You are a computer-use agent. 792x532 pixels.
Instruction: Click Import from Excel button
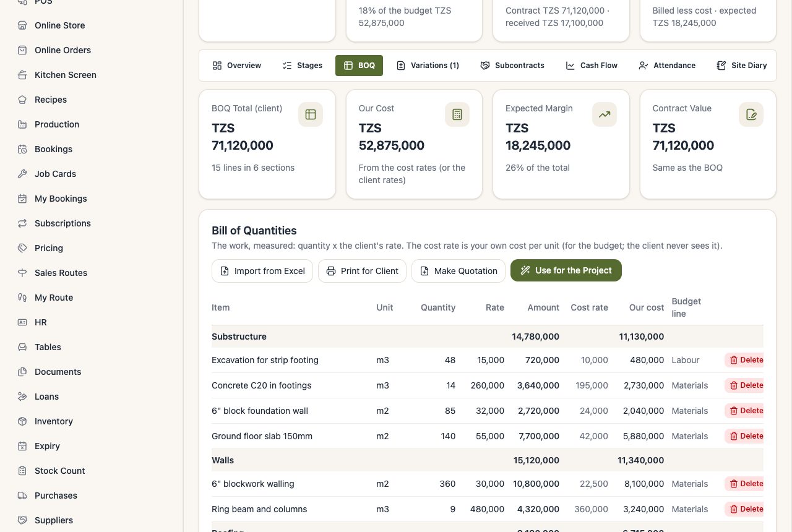click(x=262, y=271)
